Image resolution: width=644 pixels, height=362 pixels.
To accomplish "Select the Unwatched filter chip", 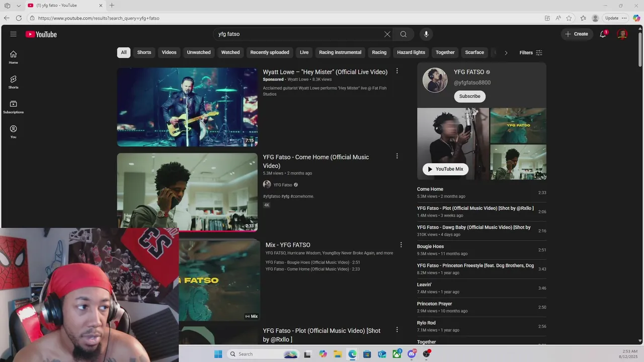I will pos(199,52).
